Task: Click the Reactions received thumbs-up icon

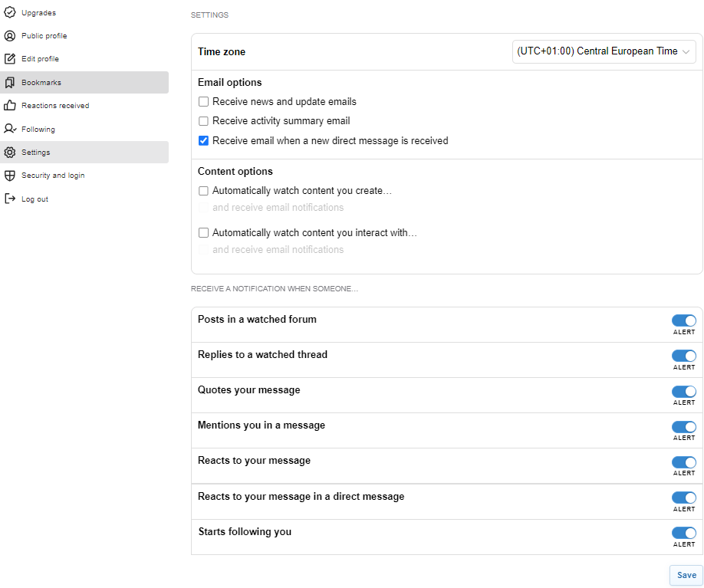Action: (9, 106)
